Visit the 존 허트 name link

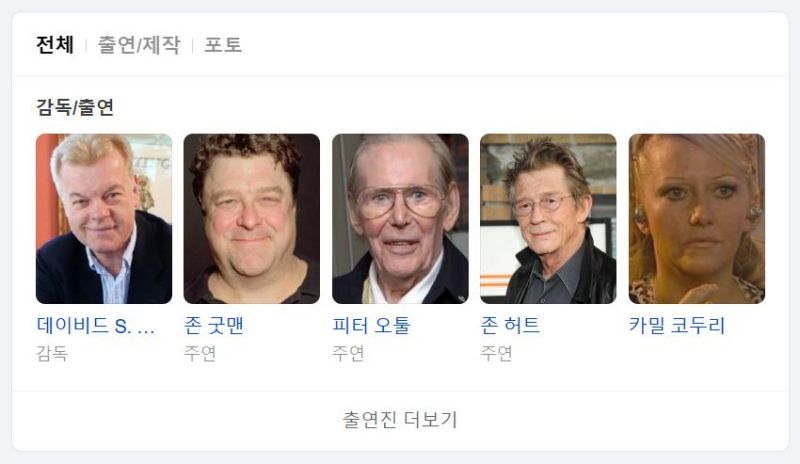[x=510, y=326]
